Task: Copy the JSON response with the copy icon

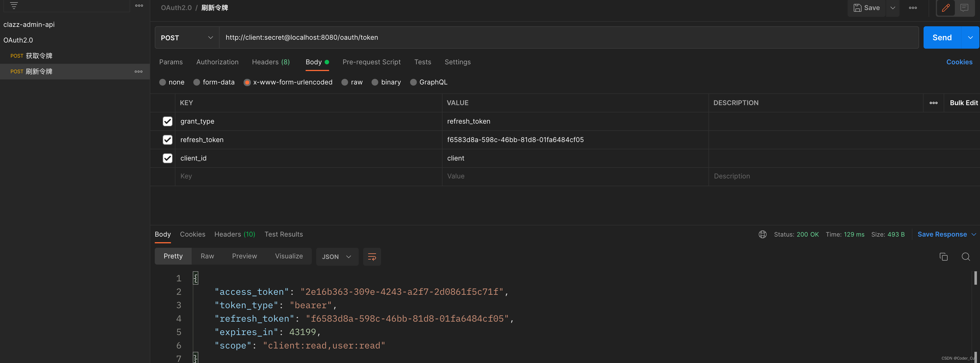Action: (943, 257)
